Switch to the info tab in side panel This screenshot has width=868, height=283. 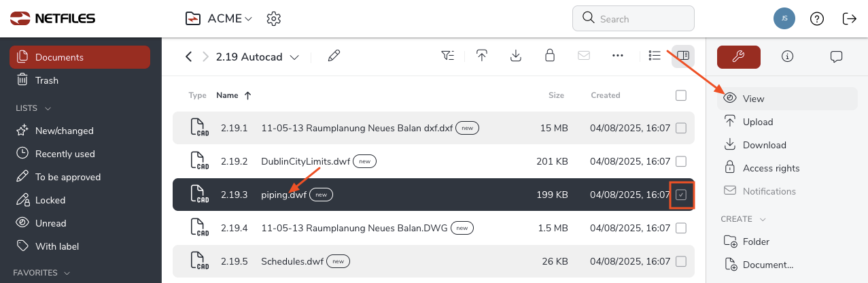point(788,56)
